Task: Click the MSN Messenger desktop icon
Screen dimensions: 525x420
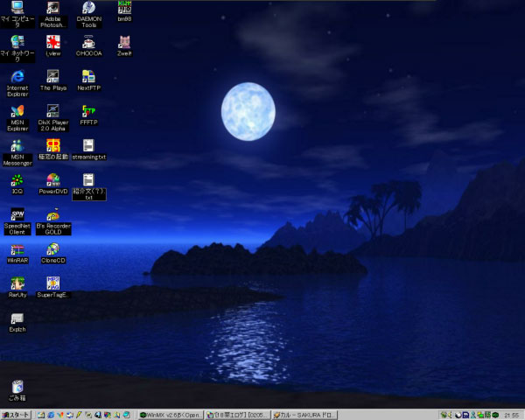Action: point(17,145)
